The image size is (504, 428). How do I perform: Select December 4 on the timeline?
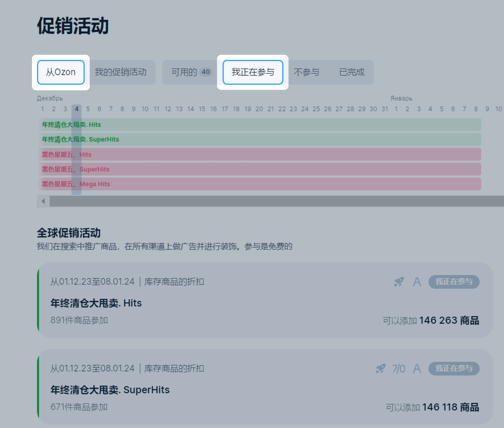[x=77, y=109]
